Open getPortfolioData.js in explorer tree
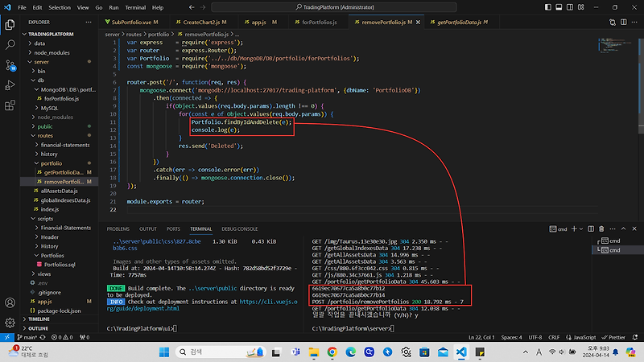This screenshot has width=644, height=362. (x=59, y=172)
